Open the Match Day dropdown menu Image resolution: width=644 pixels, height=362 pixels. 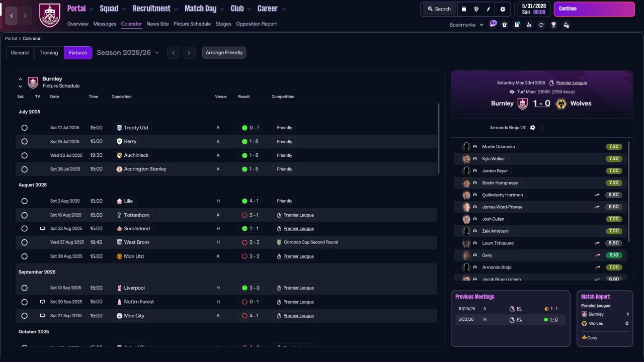(x=204, y=9)
